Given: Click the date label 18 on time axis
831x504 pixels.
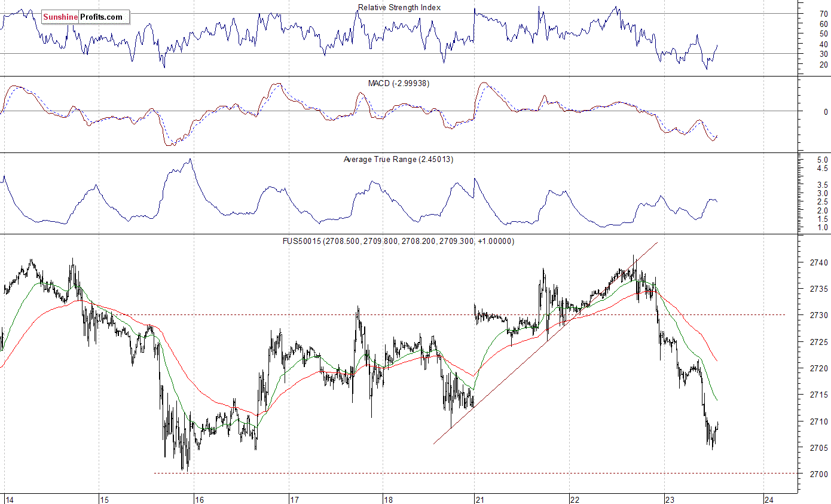Looking at the screenshot, I should (x=387, y=499).
